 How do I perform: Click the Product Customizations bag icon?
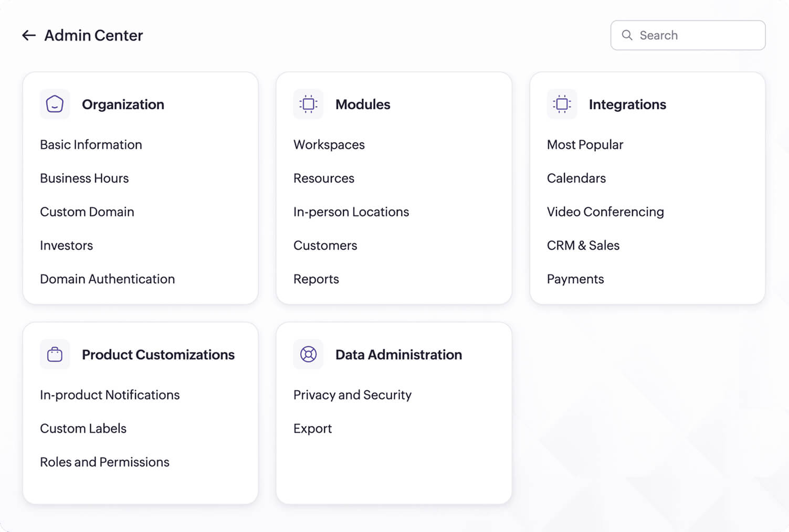pos(55,354)
